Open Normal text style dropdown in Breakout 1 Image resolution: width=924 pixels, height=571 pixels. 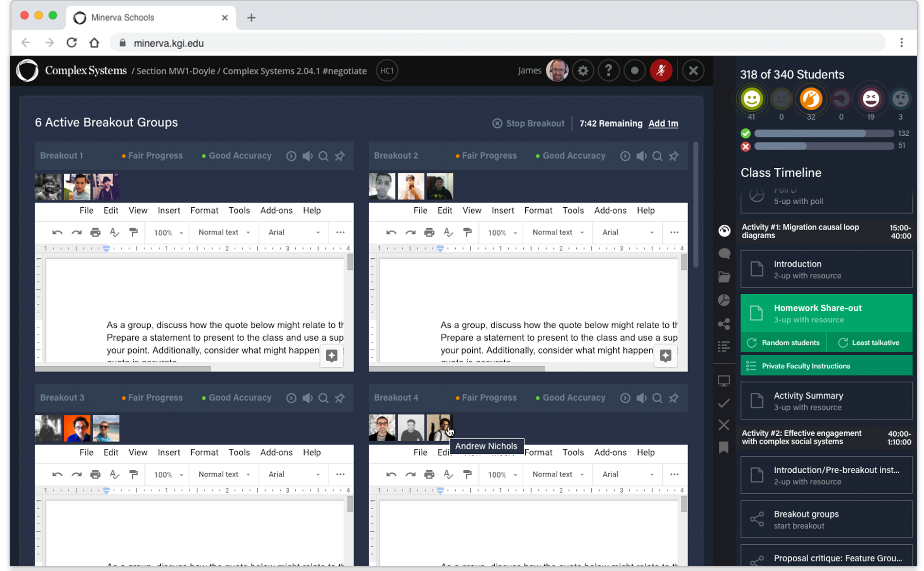(x=224, y=232)
